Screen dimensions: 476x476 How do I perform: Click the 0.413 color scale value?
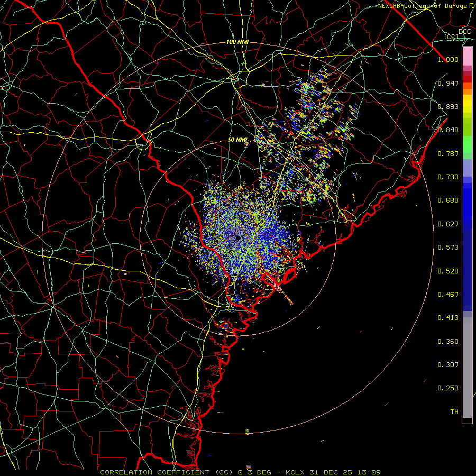click(448, 318)
